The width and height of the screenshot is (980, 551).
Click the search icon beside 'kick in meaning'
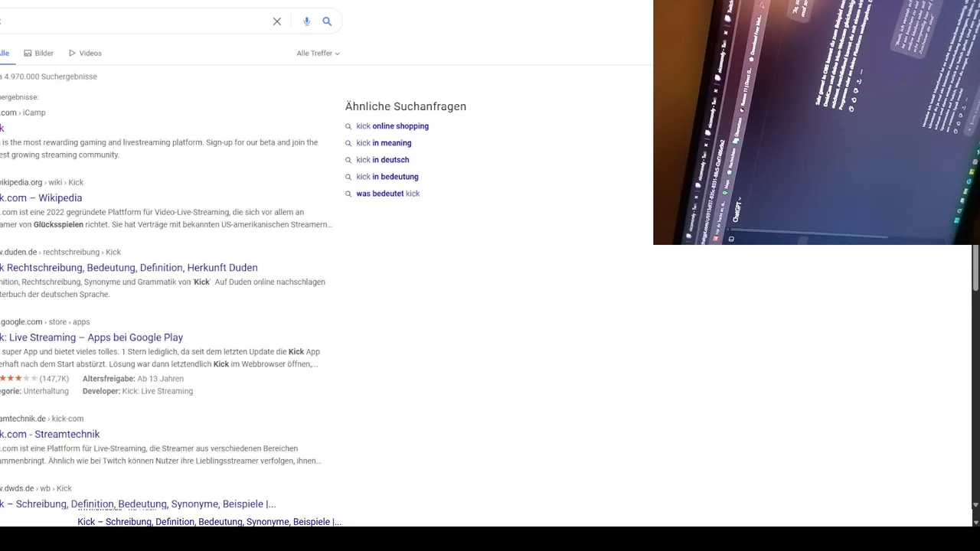click(x=348, y=144)
